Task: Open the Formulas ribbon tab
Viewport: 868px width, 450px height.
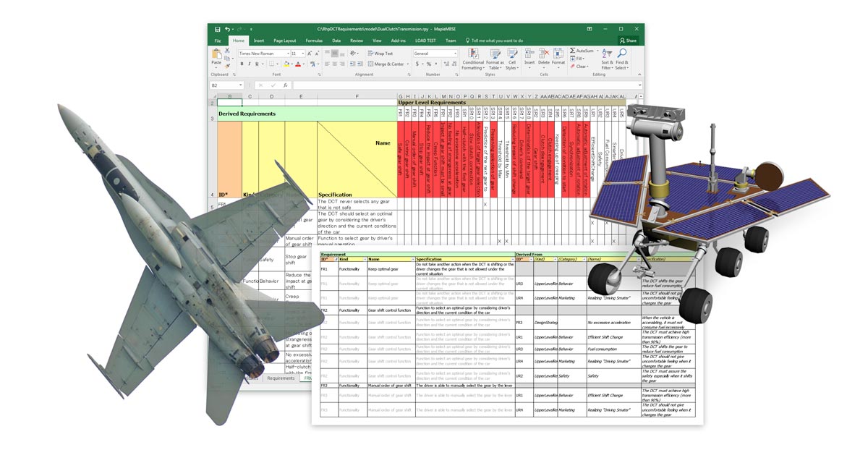Action: tap(314, 41)
